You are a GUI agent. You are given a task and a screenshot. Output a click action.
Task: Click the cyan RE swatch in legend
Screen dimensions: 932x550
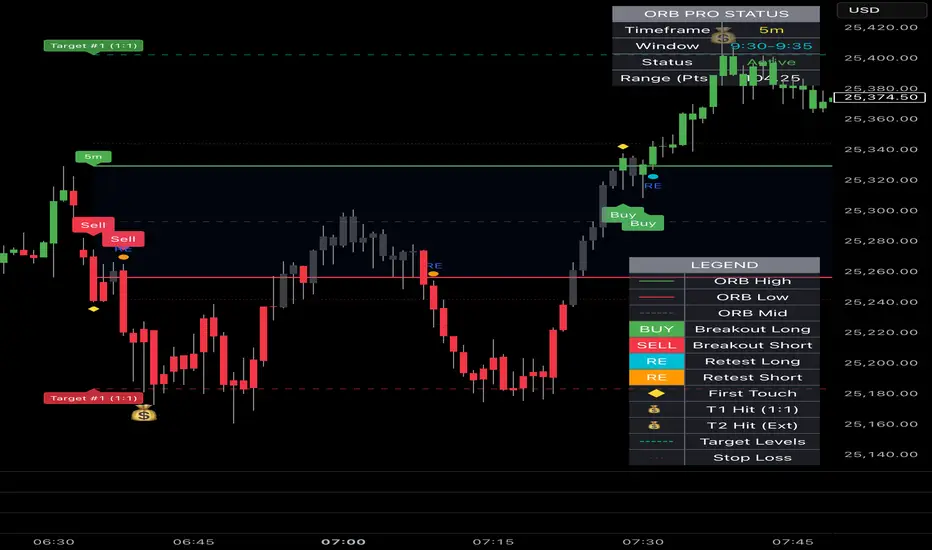point(656,361)
